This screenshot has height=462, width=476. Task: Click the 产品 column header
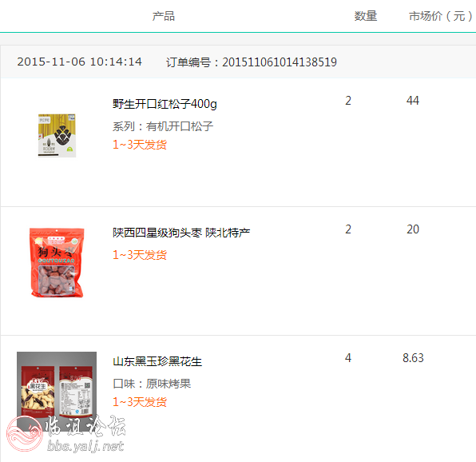[x=164, y=16]
